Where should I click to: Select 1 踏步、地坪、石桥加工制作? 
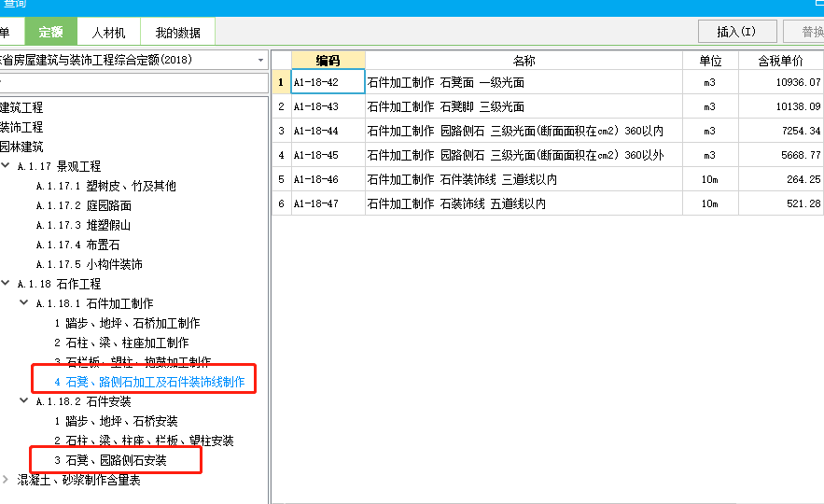click(x=127, y=323)
